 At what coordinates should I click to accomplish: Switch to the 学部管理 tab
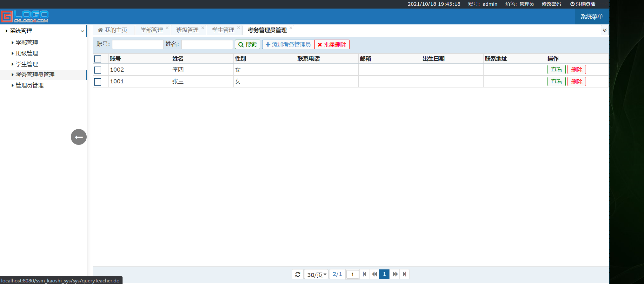click(152, 30)
